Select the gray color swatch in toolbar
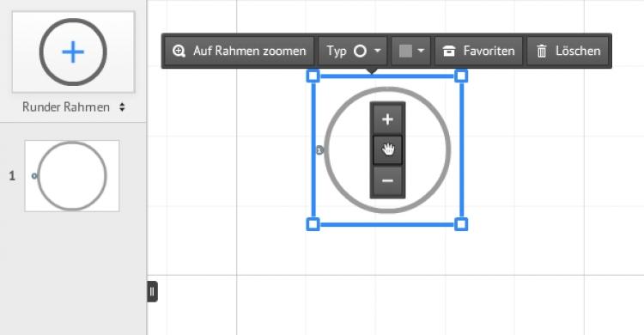The height and width of the screenshot is (335, 644). [x=405, y=51]
